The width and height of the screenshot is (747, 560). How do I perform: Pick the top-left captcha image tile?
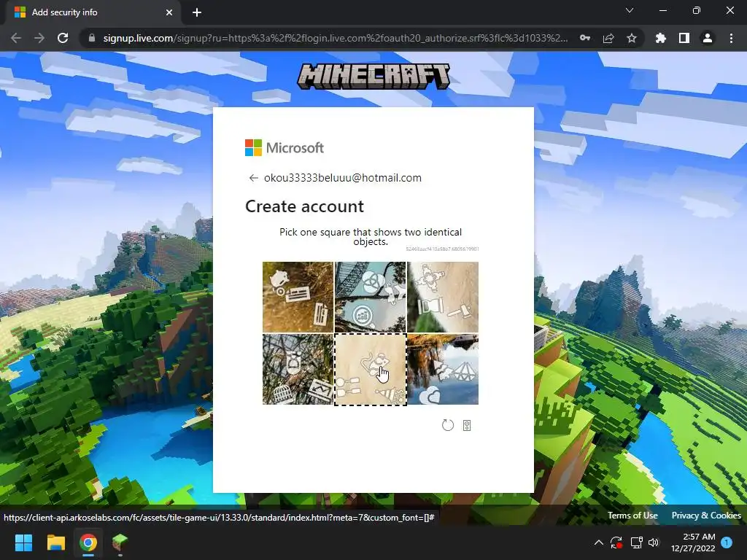[298, 297]
